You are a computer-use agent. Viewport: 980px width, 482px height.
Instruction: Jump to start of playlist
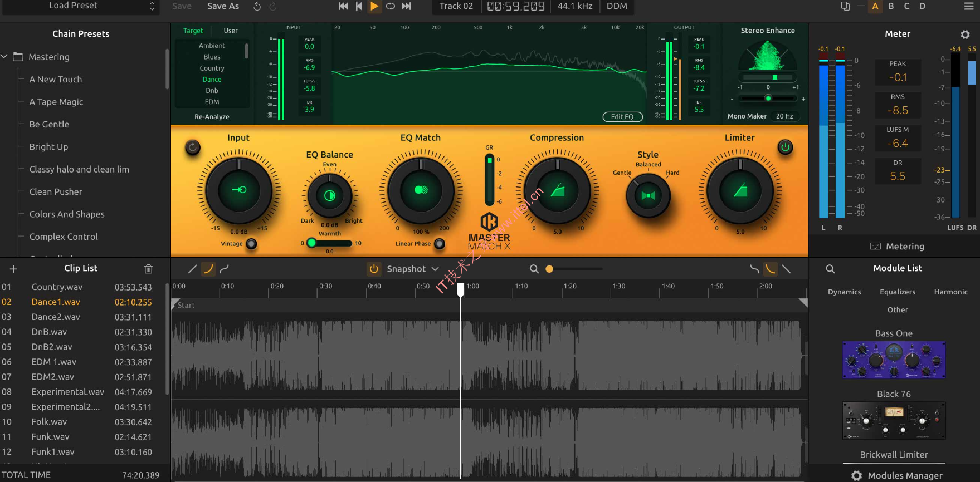click(x=343, y=6)
